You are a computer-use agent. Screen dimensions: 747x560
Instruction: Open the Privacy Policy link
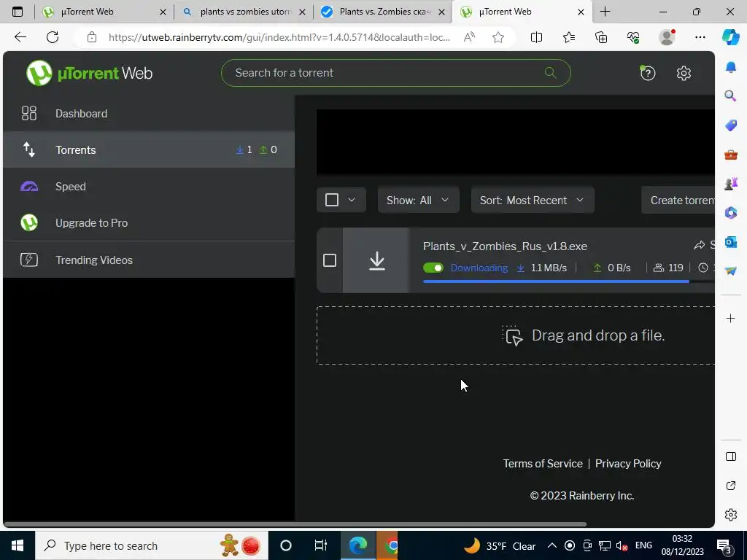pyautogui.click(x=628, y=463)
